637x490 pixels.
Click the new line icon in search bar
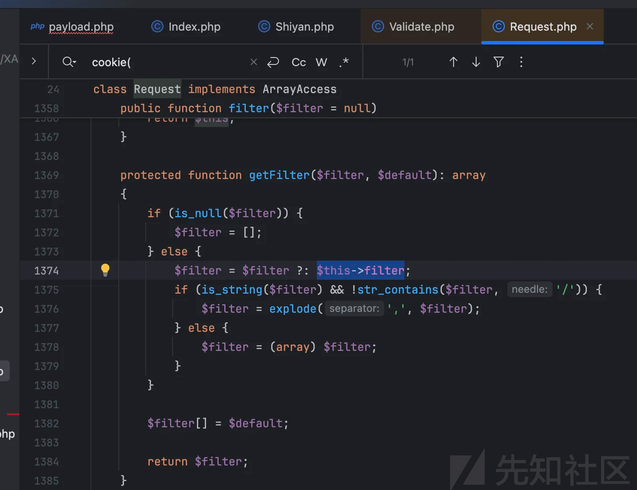pos(273,62)
